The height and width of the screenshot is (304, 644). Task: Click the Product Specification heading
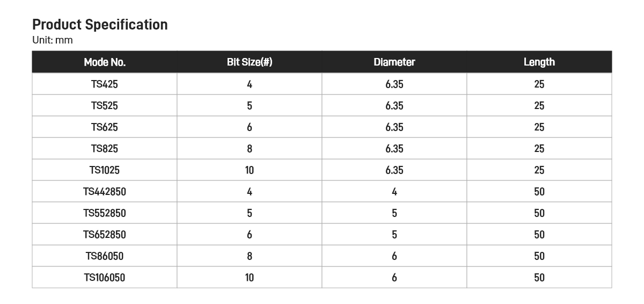click(100, 25)
